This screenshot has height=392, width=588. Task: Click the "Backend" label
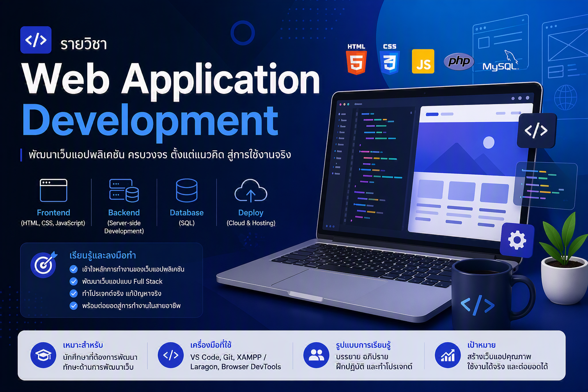pyautogui.click(x=124, y=212)
